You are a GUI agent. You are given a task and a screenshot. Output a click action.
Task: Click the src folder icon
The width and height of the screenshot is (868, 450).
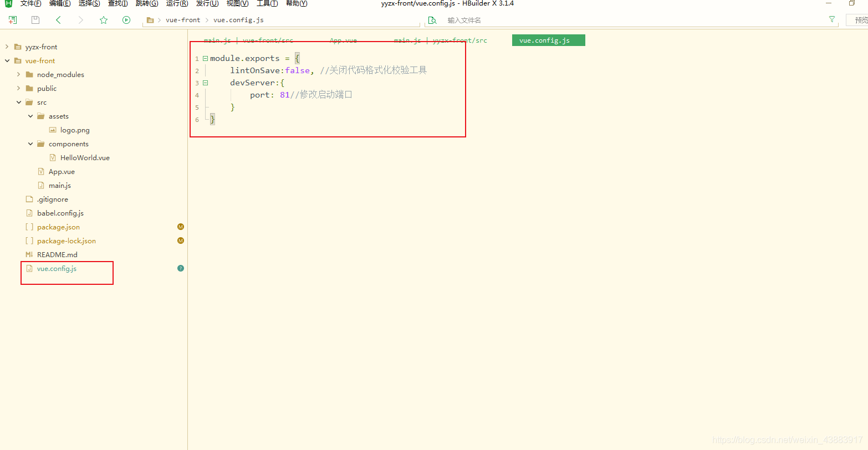(29, 103)
